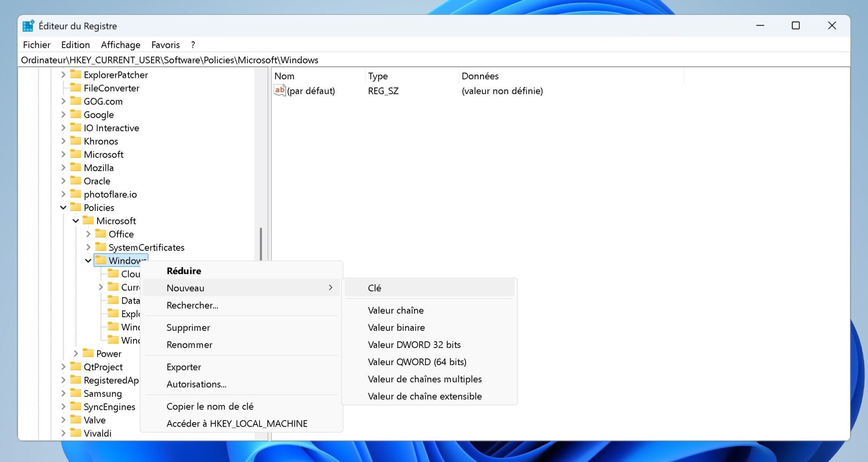The width and height of the screenshot is (868, 462).
Task: Click the Samsung folder icon
Action: click(x=75, y=393)
